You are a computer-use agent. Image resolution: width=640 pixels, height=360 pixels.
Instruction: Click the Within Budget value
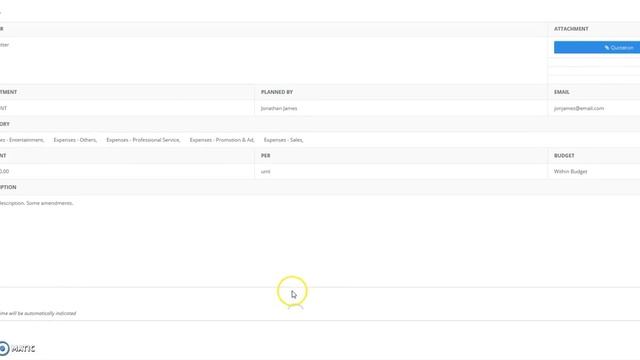pyautogui.click(x=570, y=171)
